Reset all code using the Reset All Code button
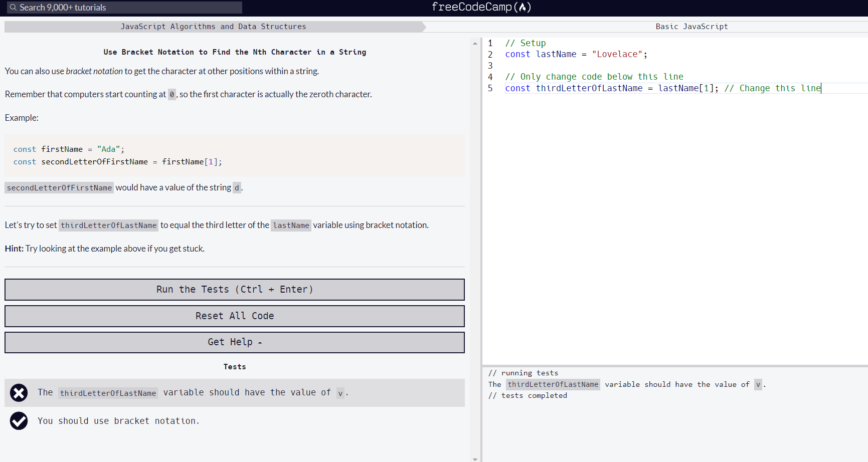 click(234, 316)
